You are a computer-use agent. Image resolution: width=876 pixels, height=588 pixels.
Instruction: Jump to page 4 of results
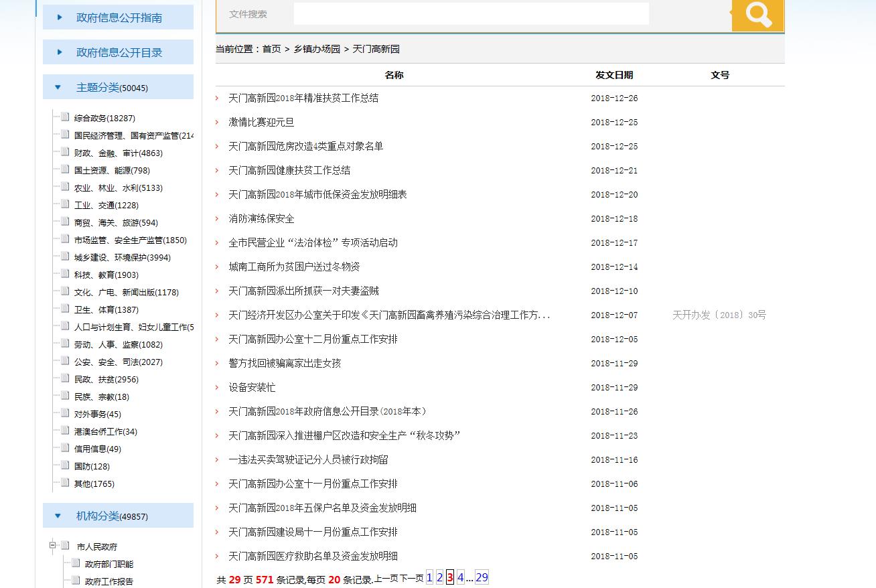pyautogui.click(x=460, y=577)
